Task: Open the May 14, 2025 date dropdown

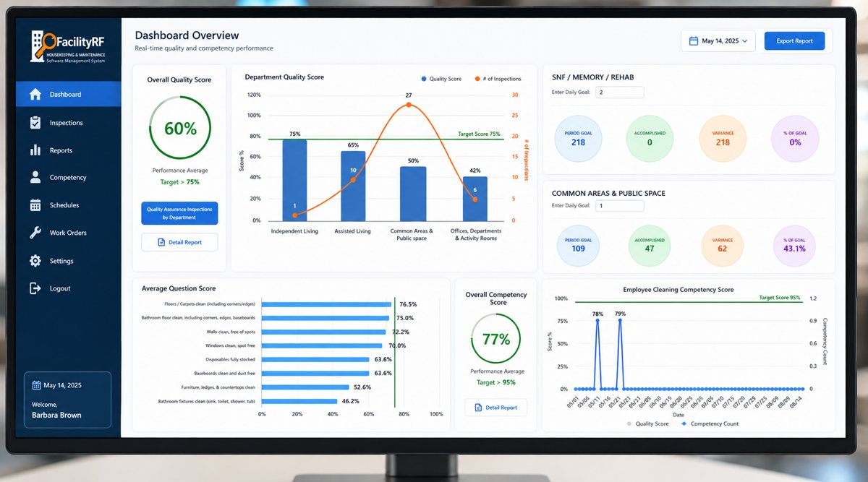Action: pos(718,41)
